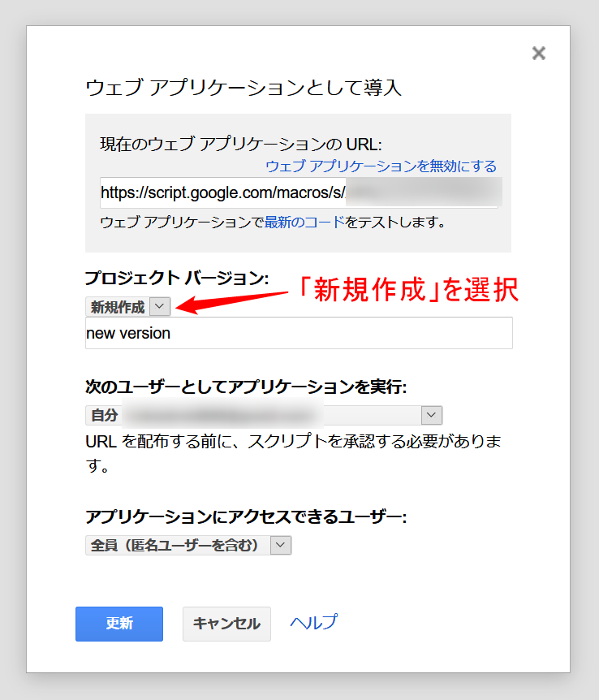Click the 次のユーザーとしてアプリケーションを実行 label

click(x=246, y=387)
